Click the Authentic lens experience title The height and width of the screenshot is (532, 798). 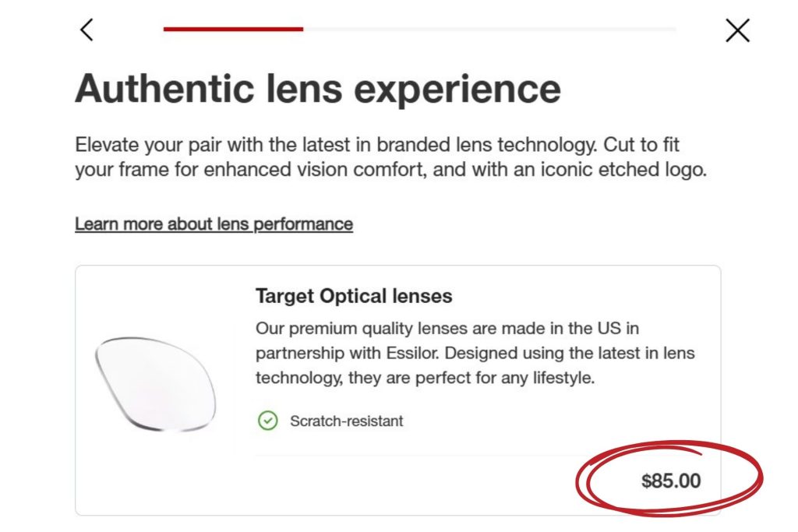pyautogui.click(x=317, y=88)
